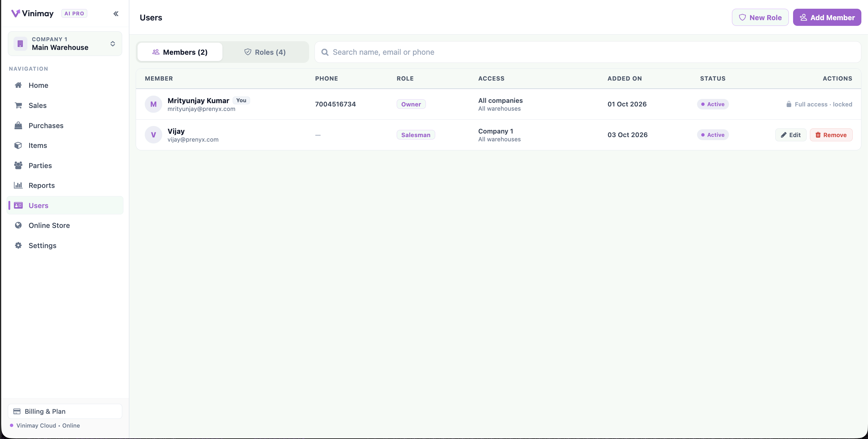Image resolution: width=868 pixels, height=439 pixels.
Task: Open Online Store globe icon
Action: click(x=18, y=225)
